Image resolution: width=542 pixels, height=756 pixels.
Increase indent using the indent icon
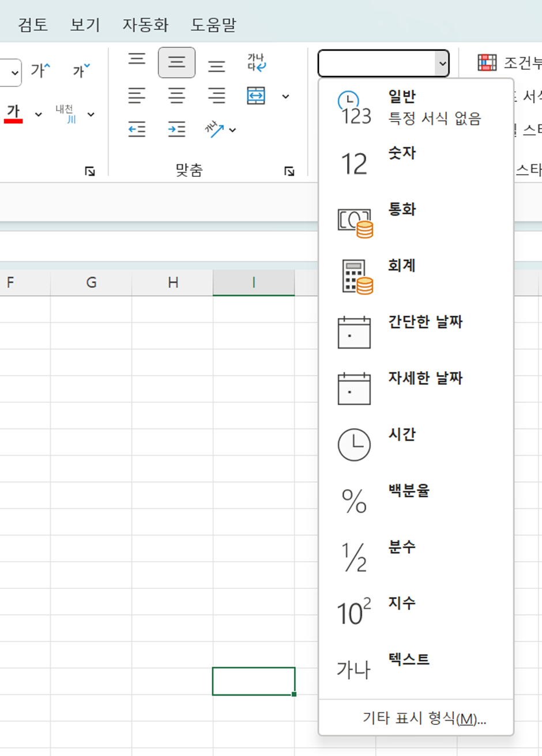click(176, 129)
